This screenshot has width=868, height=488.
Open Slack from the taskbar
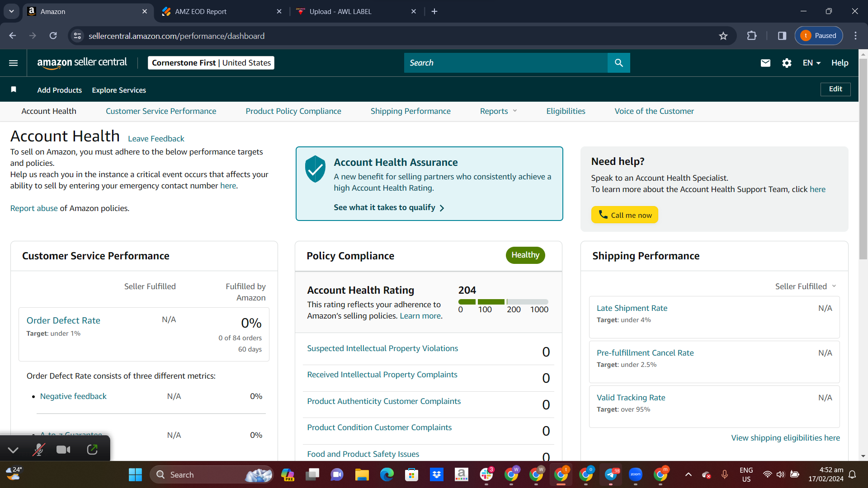(486, 474)
